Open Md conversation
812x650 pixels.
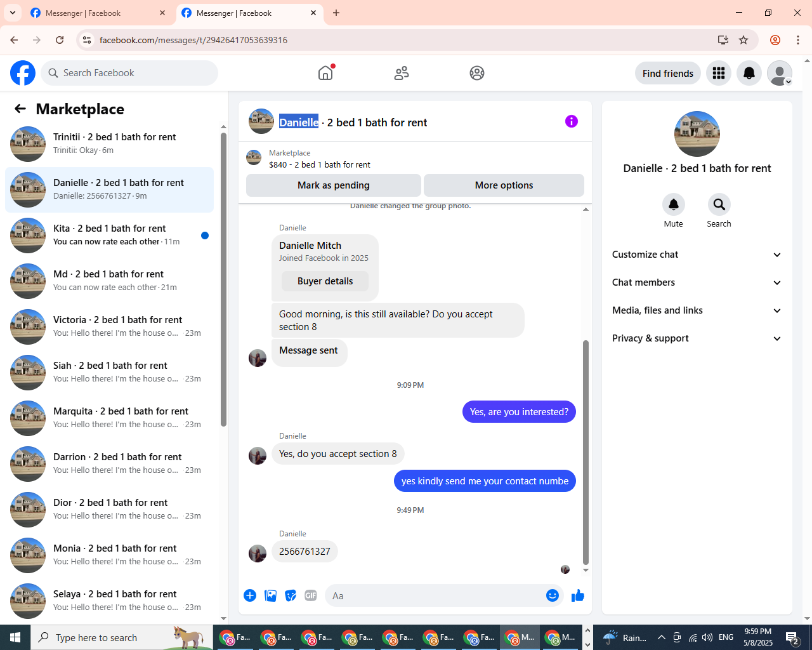tap(109, 281)
